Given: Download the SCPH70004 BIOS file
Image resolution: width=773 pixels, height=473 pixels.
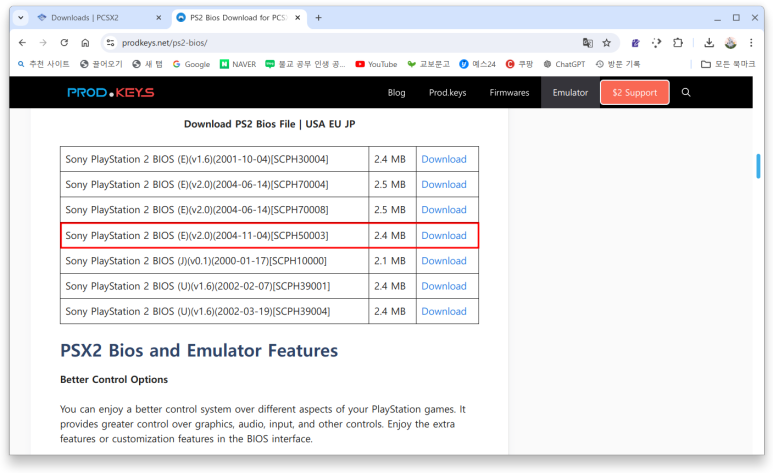Looking at the screenshot, I should 444,184.
